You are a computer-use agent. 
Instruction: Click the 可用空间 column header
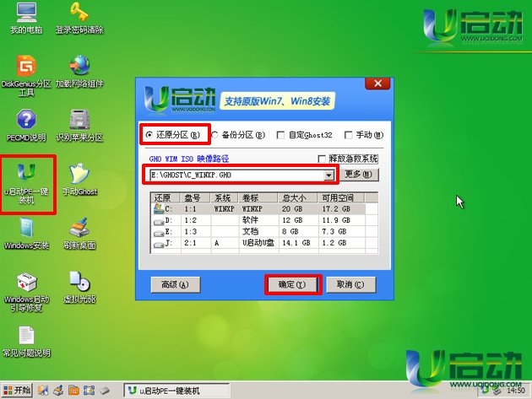(341, 197)
